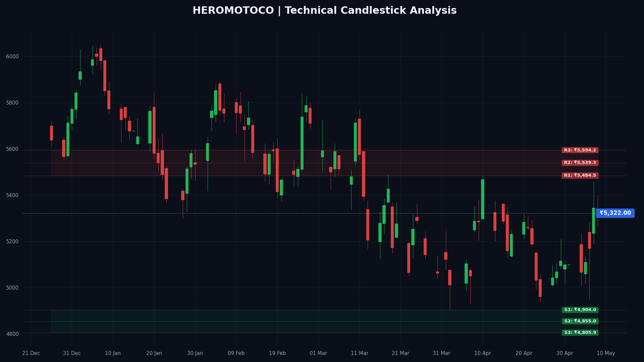Select the S3: ₹4,805.9 support label

[x=580, y=333]
